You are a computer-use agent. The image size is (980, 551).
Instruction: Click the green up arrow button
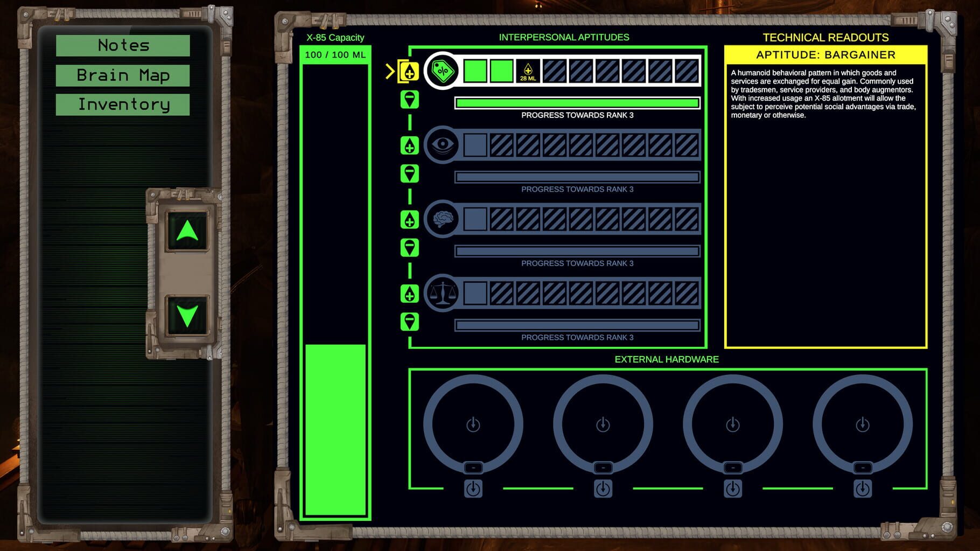187,231
